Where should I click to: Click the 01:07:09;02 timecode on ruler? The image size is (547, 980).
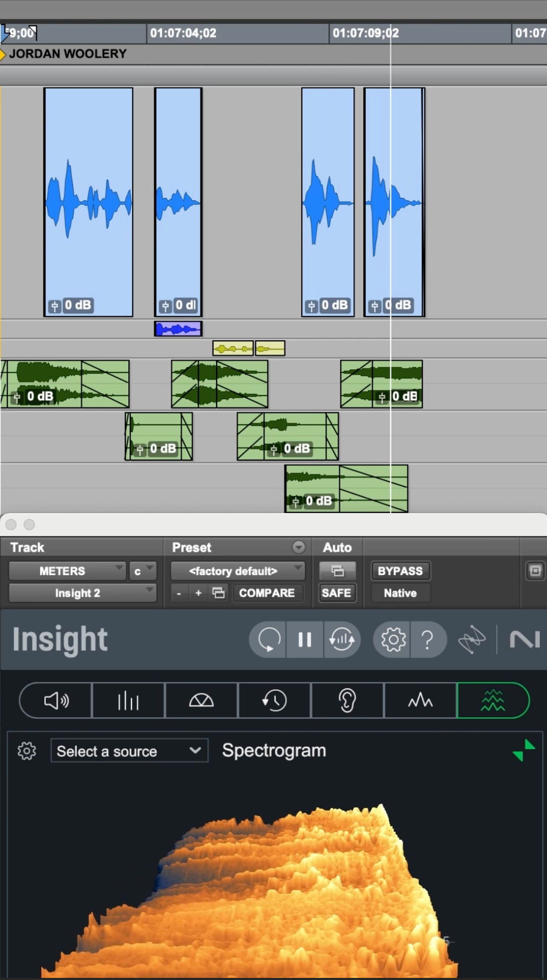366,33
